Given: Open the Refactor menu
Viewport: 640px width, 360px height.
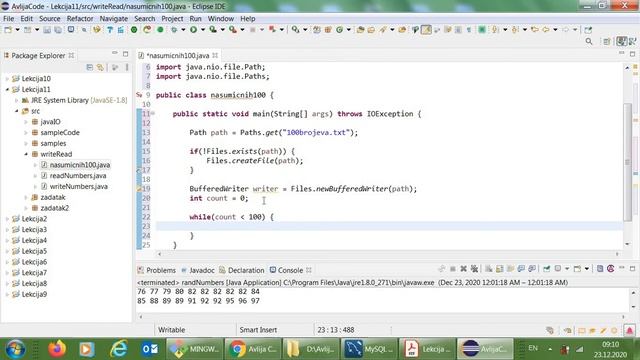Looking at the screenshot, I should click(80, 18).
